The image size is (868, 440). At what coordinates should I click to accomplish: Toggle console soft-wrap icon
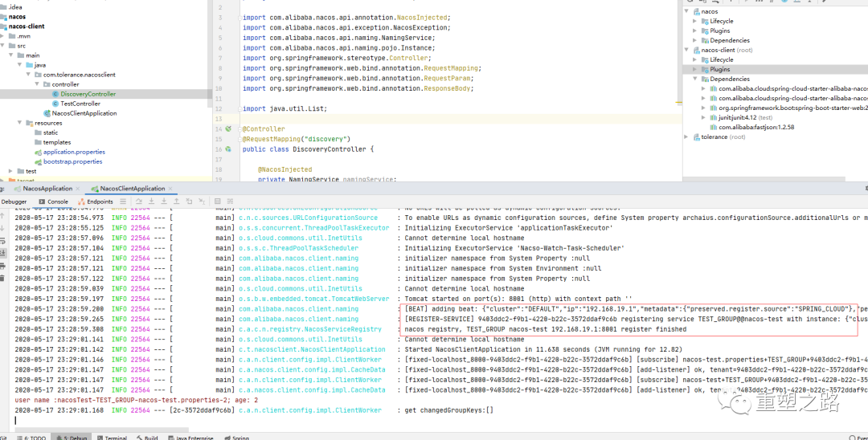click(x=2, y=241)
